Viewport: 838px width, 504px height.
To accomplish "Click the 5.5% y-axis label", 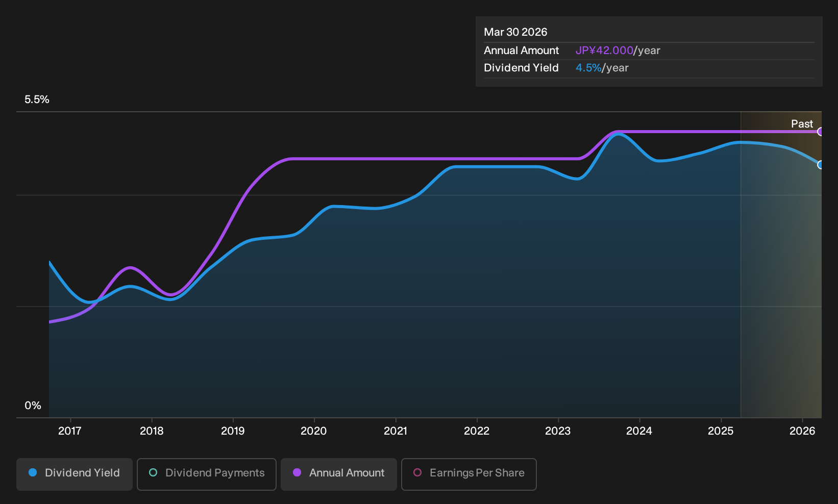I will 37,99.
